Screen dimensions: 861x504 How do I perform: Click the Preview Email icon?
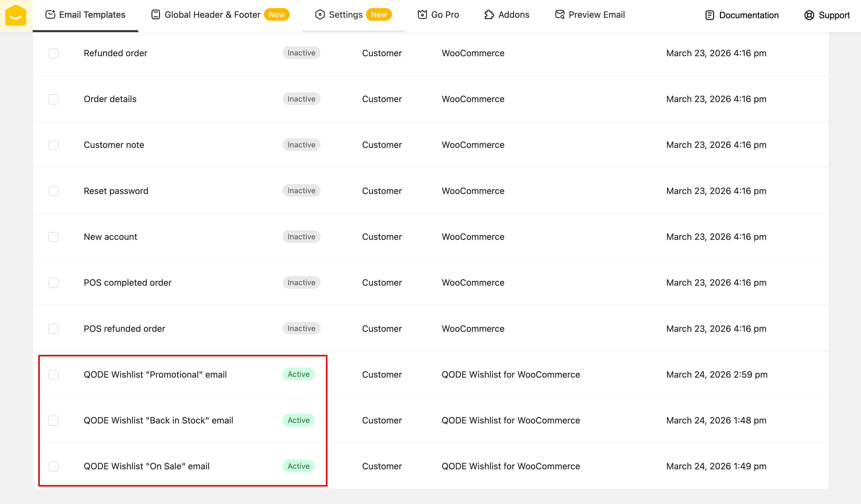[x=560, y=14]
